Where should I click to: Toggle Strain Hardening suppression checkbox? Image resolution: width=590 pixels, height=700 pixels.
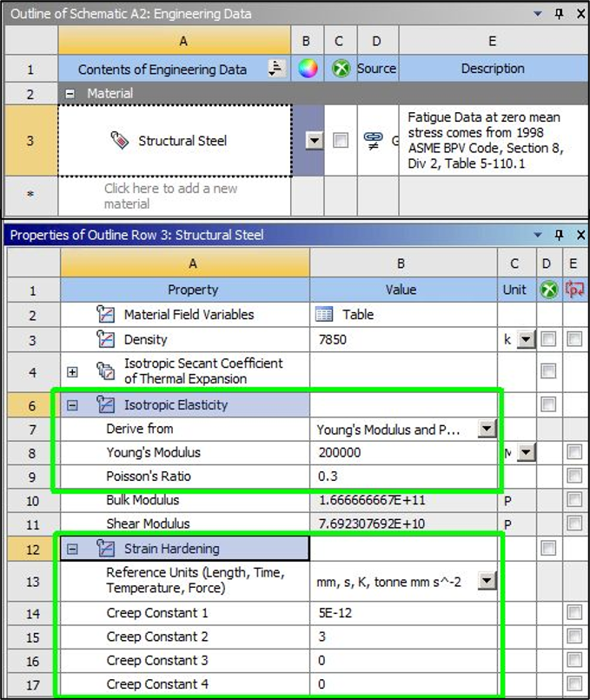(x=548, y=548)
